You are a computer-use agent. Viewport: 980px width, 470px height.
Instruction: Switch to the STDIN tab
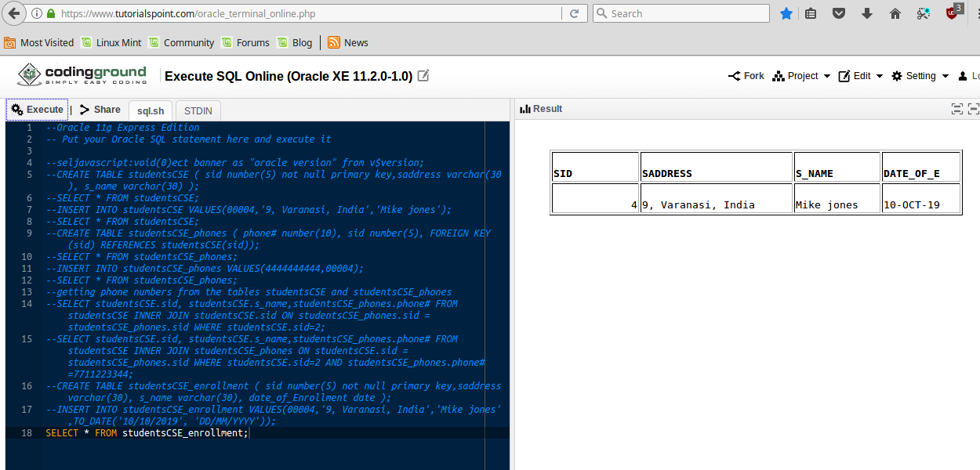tap(197, 110)
